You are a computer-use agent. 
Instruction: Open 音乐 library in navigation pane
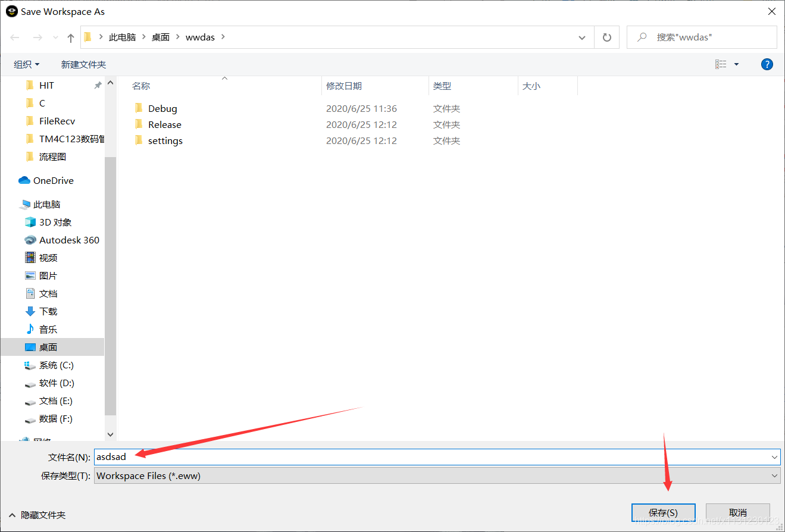coord(48,329)
